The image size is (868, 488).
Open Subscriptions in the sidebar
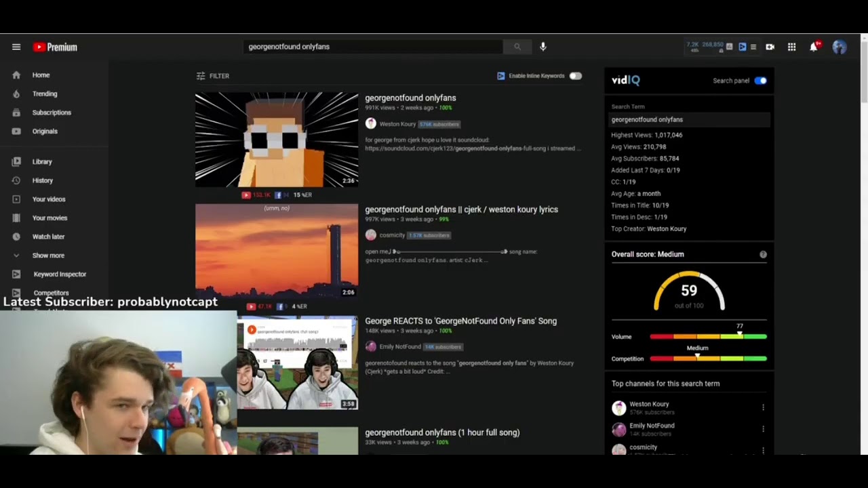(52, 113)
